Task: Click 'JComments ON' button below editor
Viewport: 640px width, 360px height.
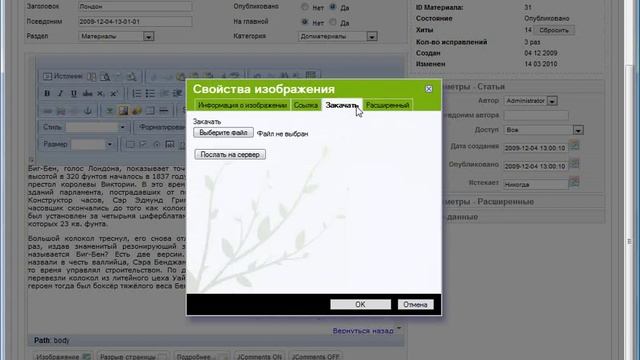Action: tap(260, 356)
